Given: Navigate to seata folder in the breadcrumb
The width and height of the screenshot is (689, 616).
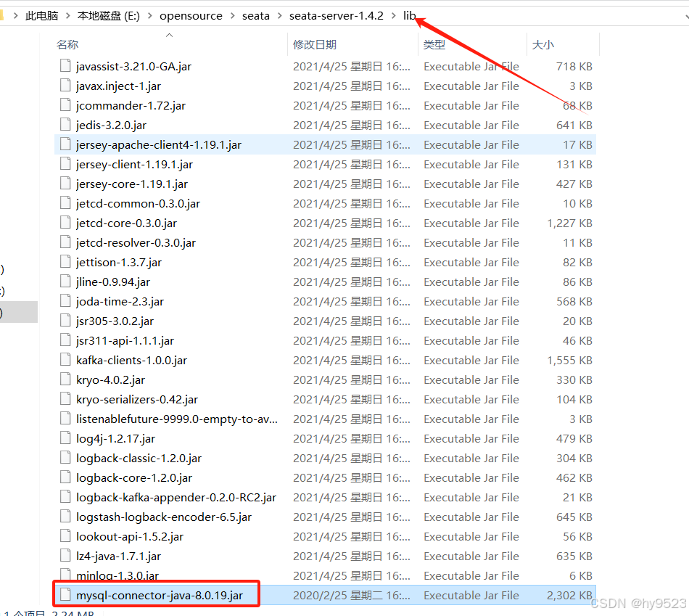Looking at the screenshot, I should [256, 16].
